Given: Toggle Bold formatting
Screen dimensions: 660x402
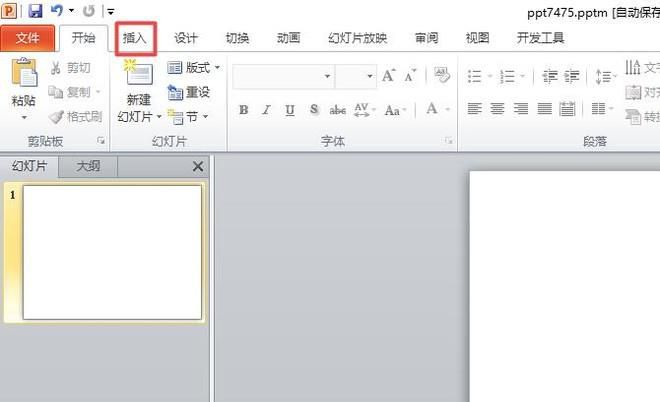Looking at the screenshot, I should coord(243,110).
